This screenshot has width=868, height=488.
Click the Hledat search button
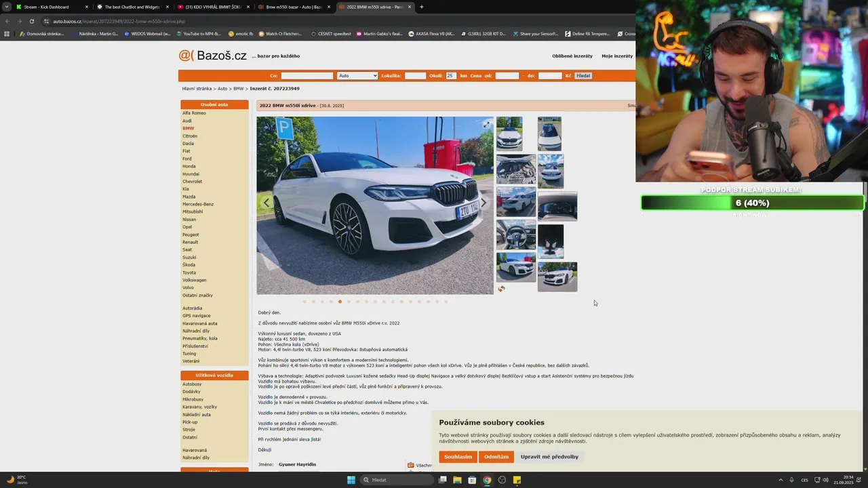583,76
